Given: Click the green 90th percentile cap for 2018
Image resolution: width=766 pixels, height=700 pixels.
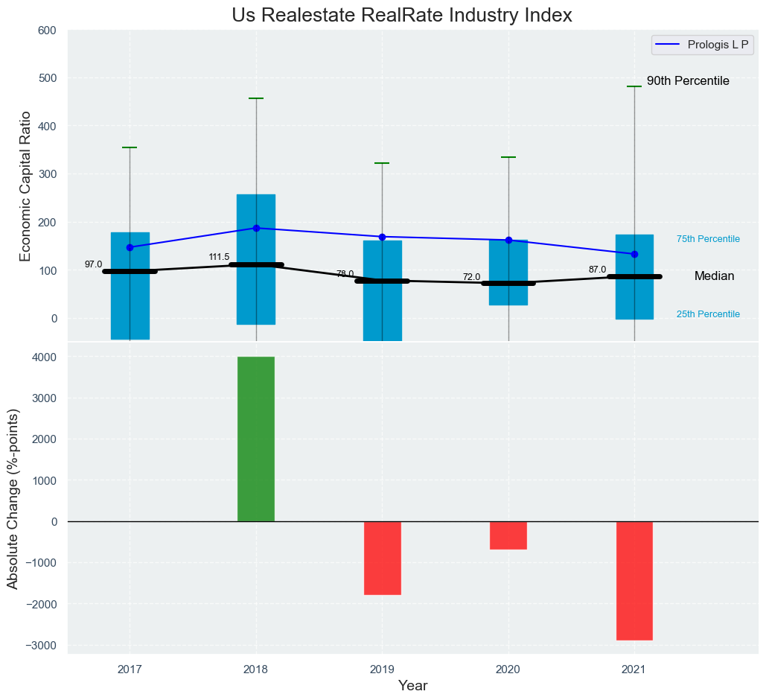Looking at the screenshot, I should click(256, 98).
